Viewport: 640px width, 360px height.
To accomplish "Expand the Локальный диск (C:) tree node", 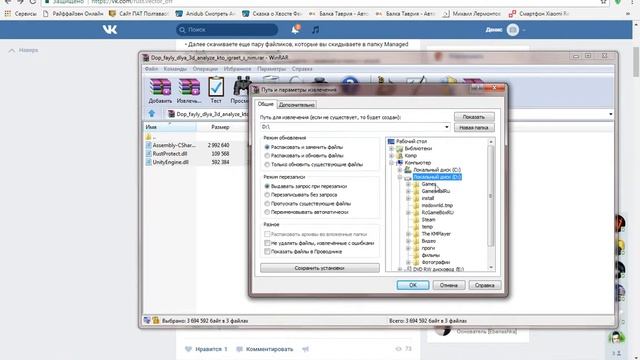I will coord(400,170).
